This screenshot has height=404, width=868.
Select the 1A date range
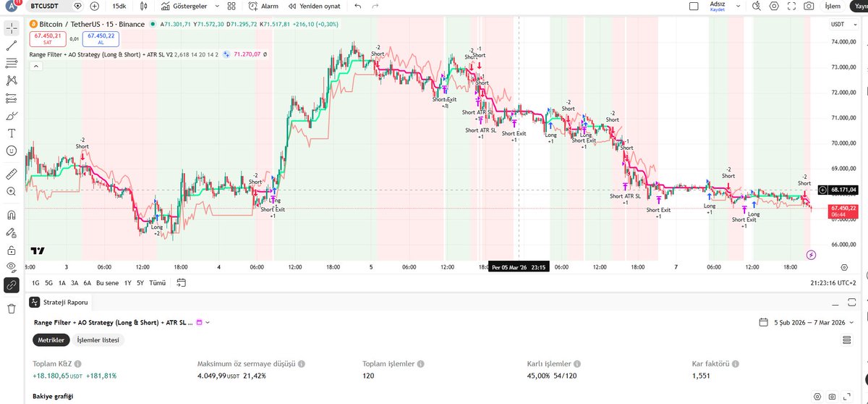tap(61, 282)
